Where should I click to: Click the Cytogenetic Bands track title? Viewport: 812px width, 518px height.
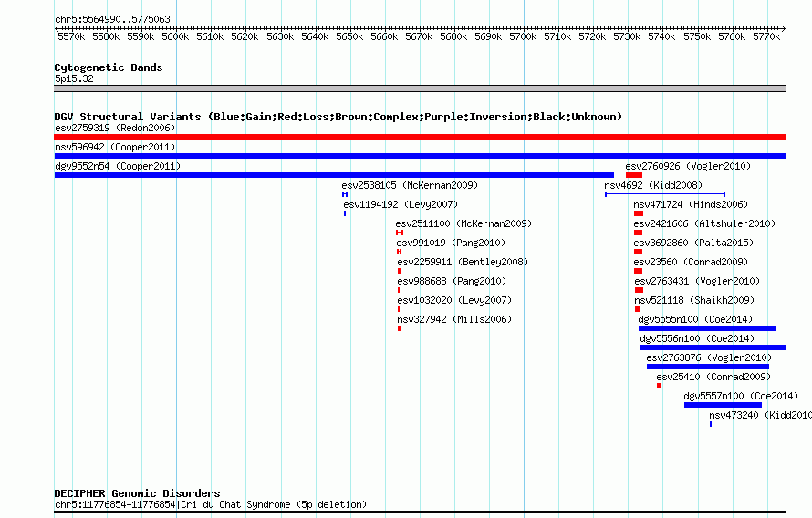tap(109, 67)
